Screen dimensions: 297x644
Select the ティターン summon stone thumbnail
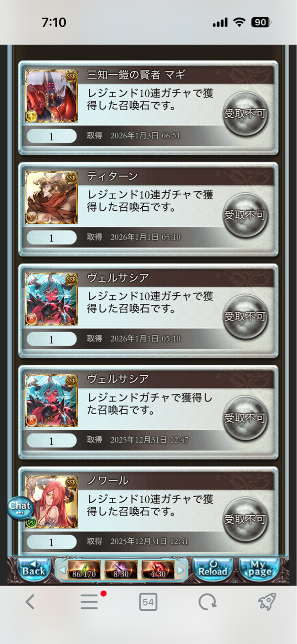(x=51, y=198)
